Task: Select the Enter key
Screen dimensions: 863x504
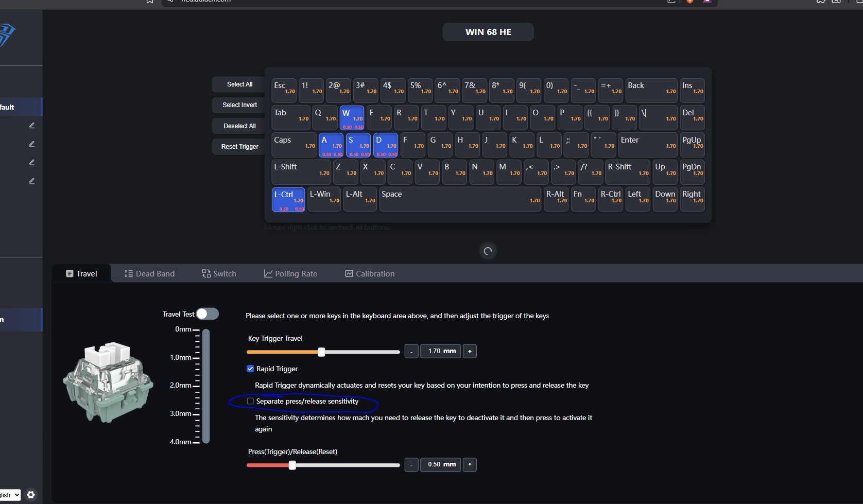Action: coord(648,145)
